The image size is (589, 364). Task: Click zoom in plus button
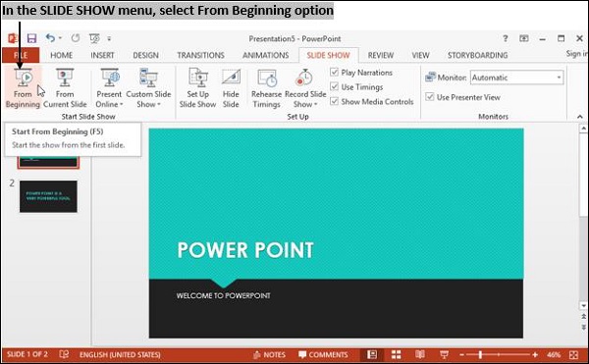tap(535, 354)
